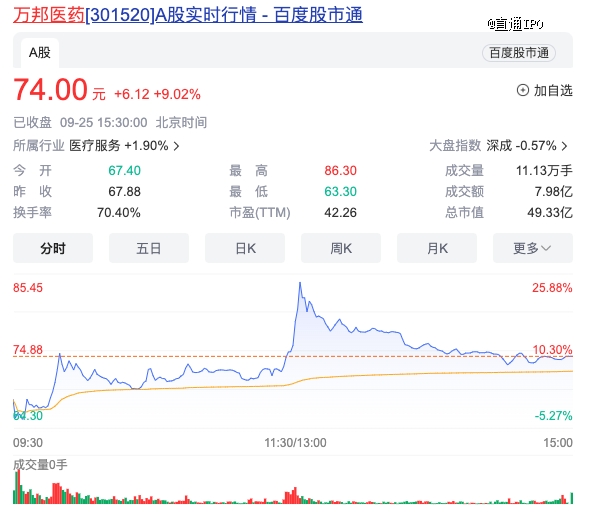
Task: Click the tall red opening volume bar
Action: 18,487
